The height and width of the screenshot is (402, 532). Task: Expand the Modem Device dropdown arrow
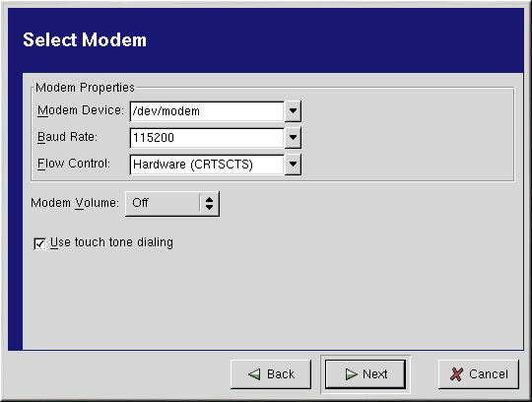click(x=293, y=111)
